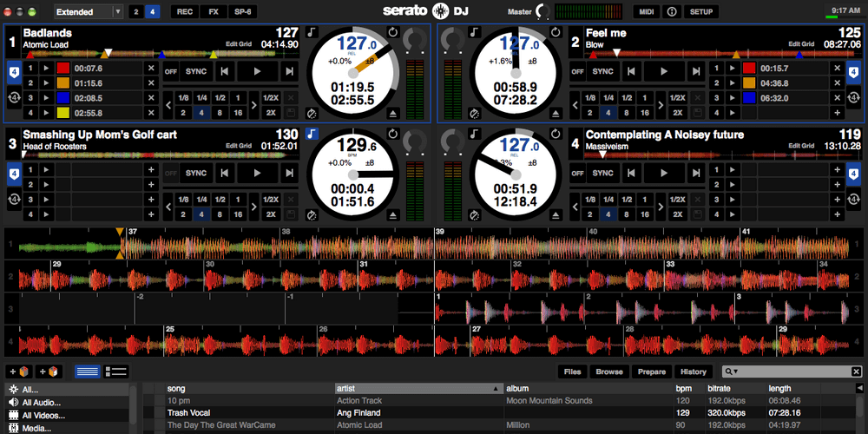Shift loop sizes left on deck 1
Image resolution: width=868 pixels, height=434 pixels.
pos(168,105)
